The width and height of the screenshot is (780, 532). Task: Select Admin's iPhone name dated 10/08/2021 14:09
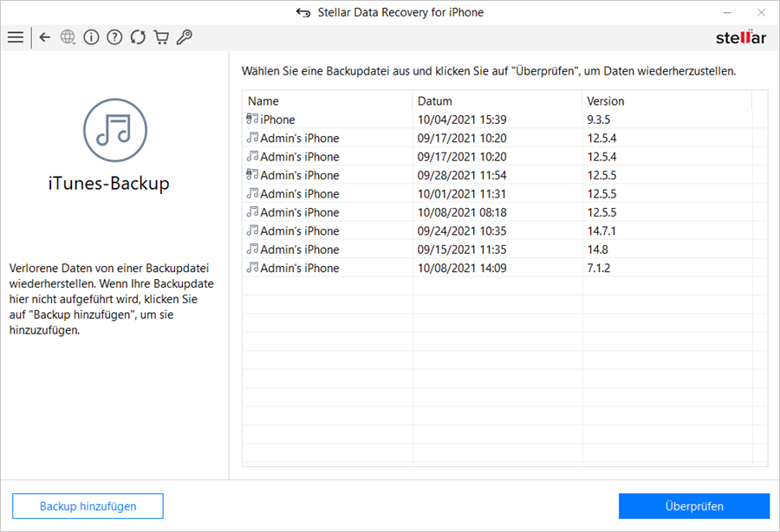300,269
